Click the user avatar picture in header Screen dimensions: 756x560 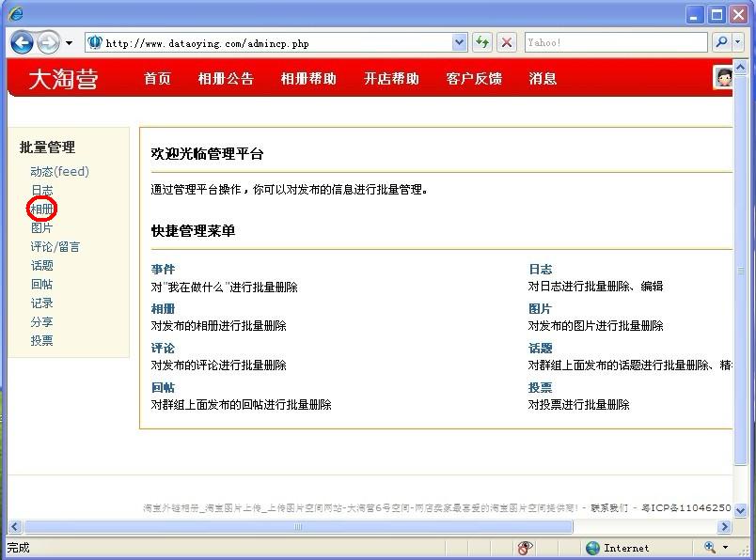pyautogui.click(x=723, y=77)
